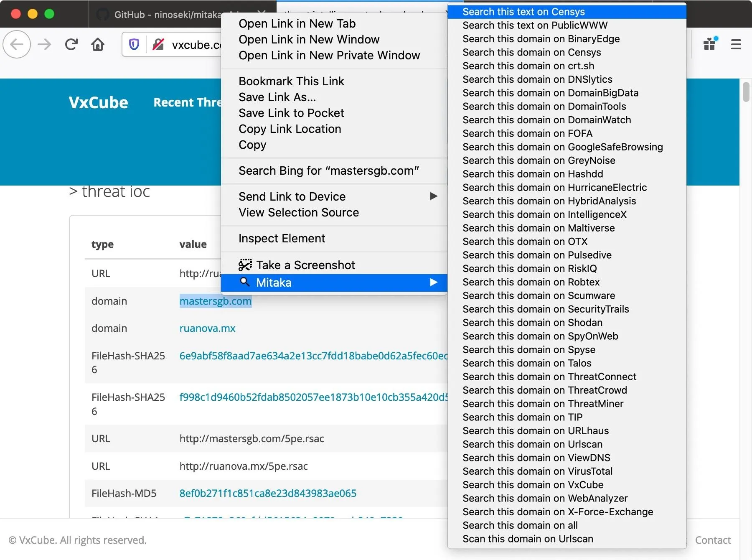The width and height of the screenshot is (752, 560).
Task: Select Scan this domain on Urlscan
Action: (x=567, y=539)
